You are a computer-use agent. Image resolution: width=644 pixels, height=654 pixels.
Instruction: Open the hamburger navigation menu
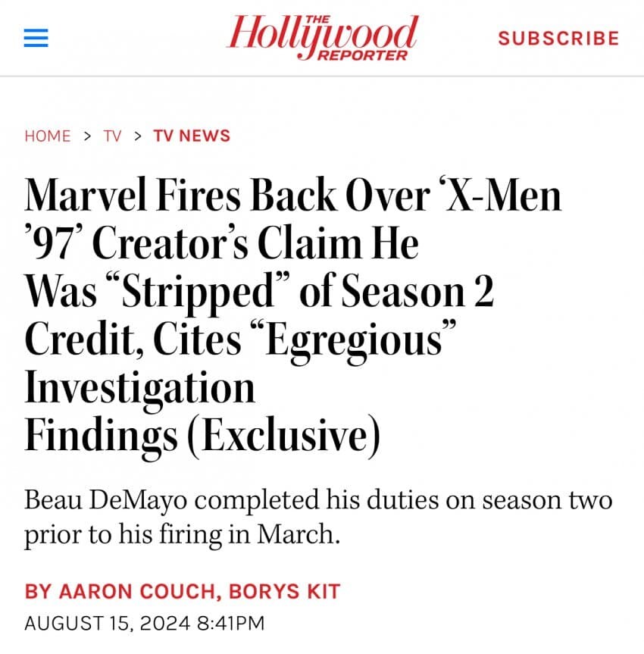[36, 38]
